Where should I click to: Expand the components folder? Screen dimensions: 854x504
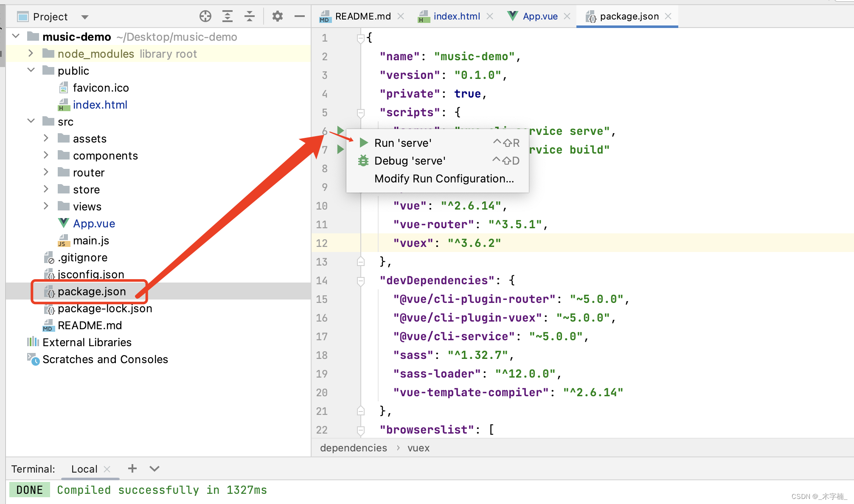[46, 155]
